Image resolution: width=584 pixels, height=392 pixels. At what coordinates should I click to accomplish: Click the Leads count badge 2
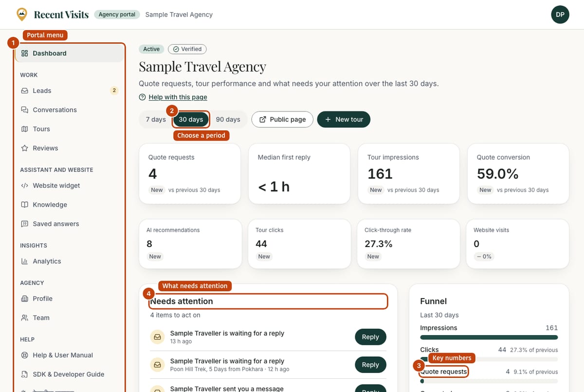pyautogui.click(x=114, y=90)
